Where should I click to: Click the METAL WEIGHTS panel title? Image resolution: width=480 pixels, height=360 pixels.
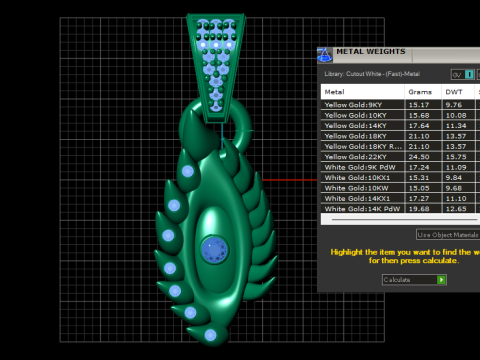(x=371, y=52)
